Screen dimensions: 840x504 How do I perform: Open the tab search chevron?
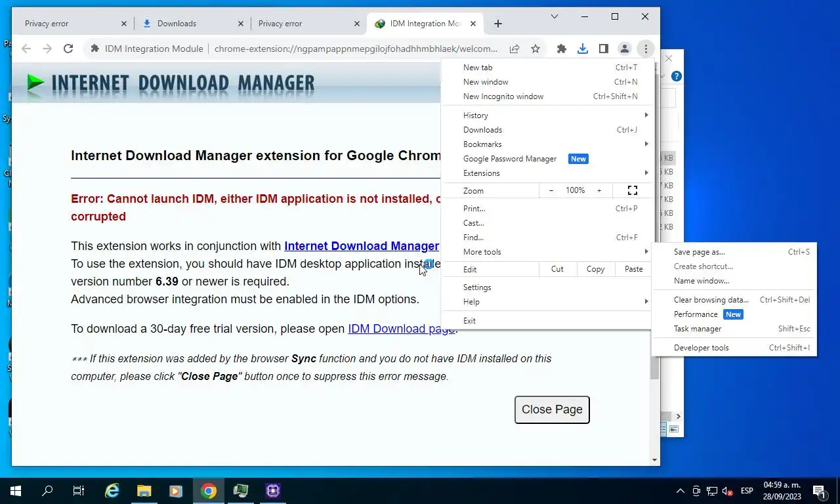[x=555, y=16]
